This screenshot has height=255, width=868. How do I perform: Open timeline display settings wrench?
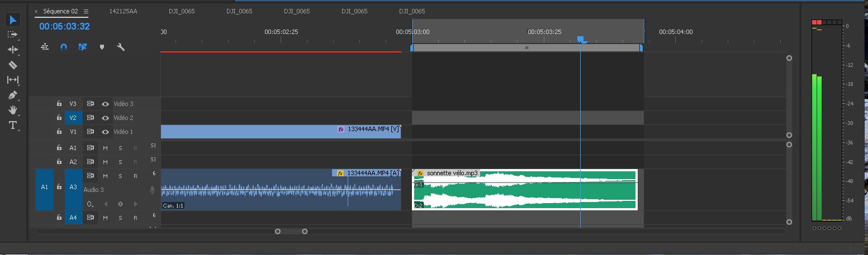click(x=120, y=47)
